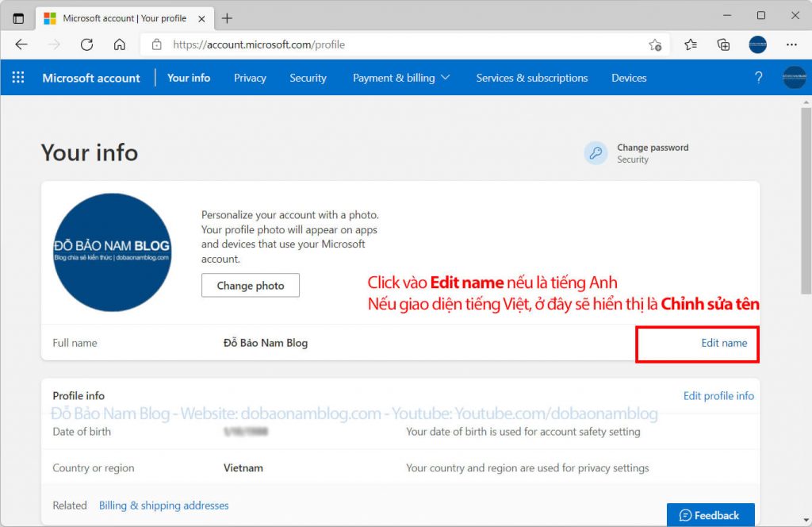
Task: Add this page to favorites
Action: pyautogui.click(x=655, y=45)
